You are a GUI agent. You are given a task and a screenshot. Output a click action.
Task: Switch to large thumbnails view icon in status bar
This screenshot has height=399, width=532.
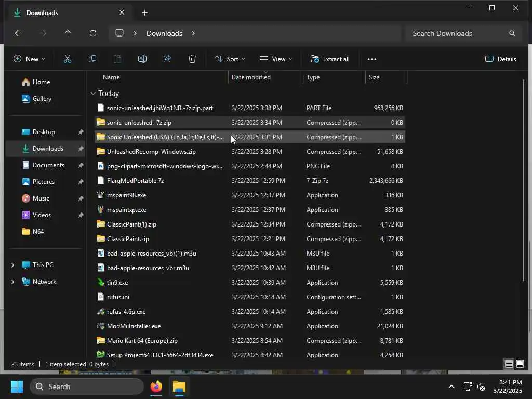tap(520, 364)
